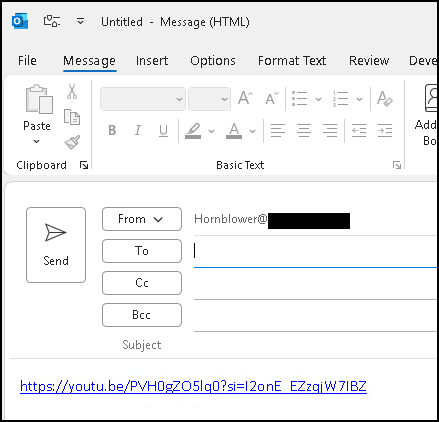
Task: Apply text highlight color
Action: point(193,131)
